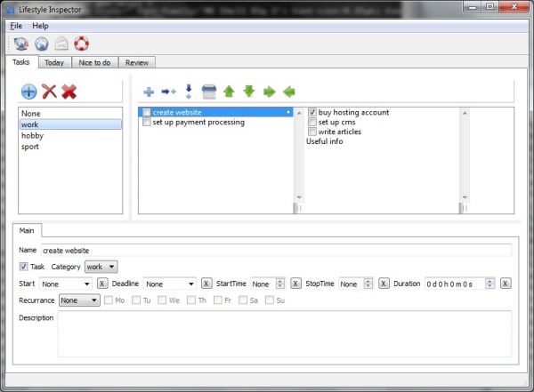The width and height of the screenshot is (534, 392).
Task: Open the Recurrance dropdown
Action: (x=79, y=300)
